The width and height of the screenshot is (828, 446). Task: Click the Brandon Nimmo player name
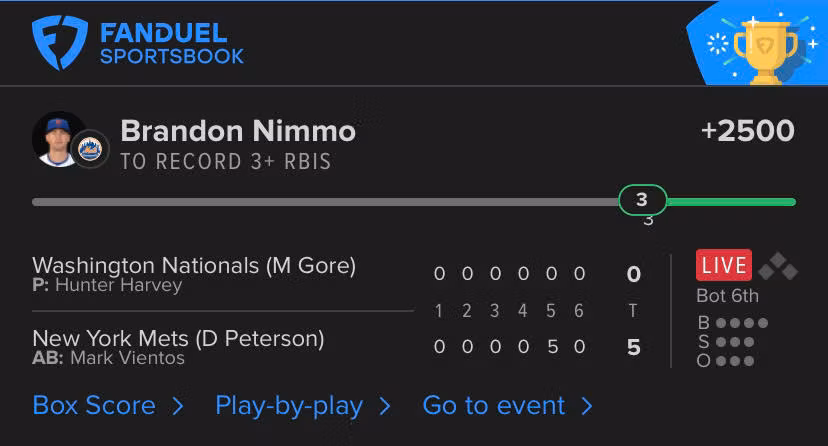click(238, 131)
